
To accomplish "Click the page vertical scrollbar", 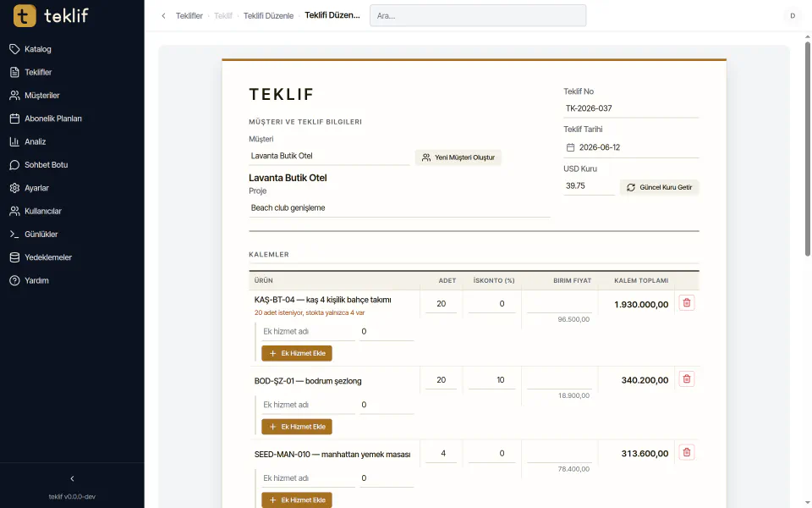I will [807, 149].
